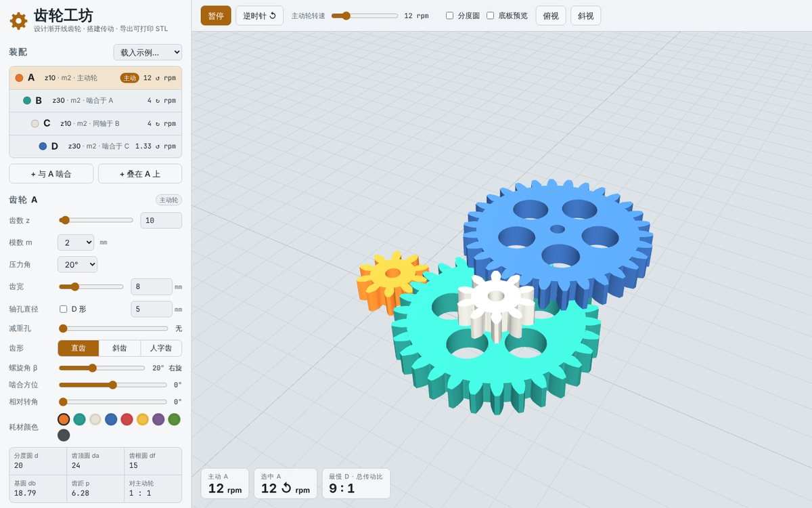
Task: Click the 主动 A 12 rpm status card
Action: [x=225, y=484]
